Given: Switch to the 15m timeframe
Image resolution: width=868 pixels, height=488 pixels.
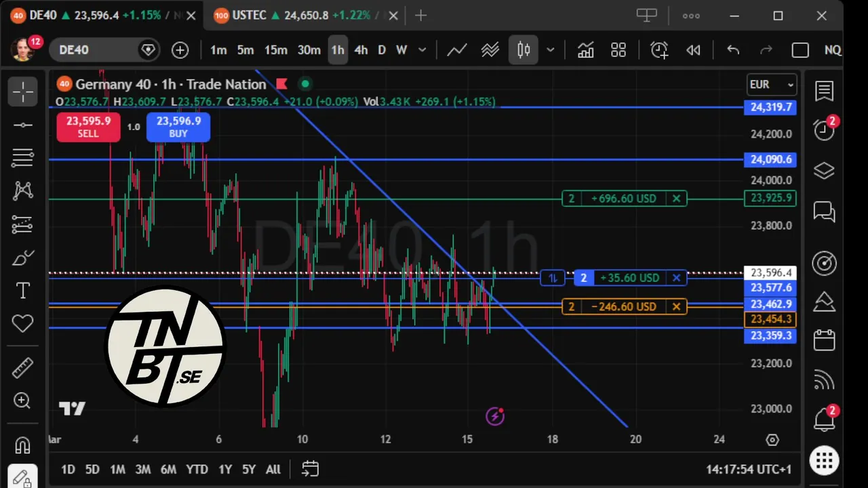Looking at the screenshot, I should (x=276, y=49).
